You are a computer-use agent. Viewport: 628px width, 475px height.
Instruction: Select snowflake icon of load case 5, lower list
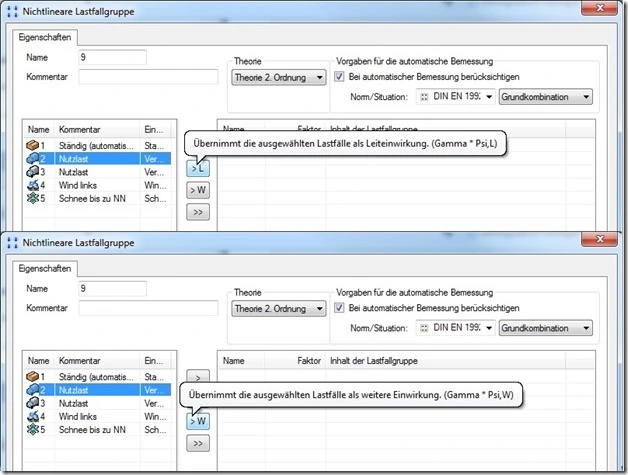click(33, 429)
